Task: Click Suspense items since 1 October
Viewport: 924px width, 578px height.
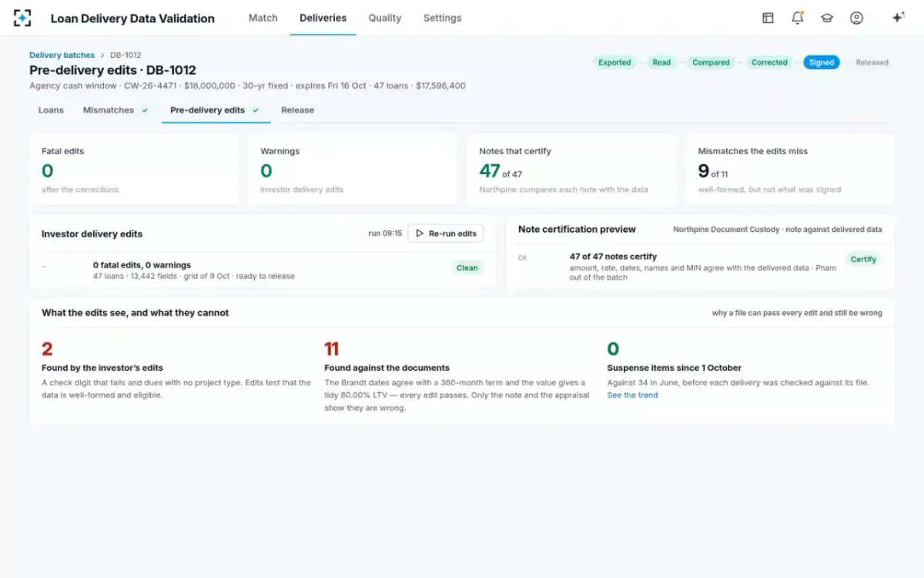Action: 674,368
